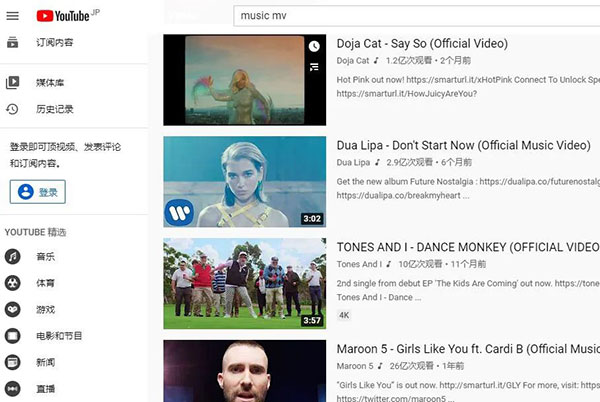This screenshot has height=402, width=600.
Task: Select 游戏 gaming category in sidebar
Action: tap(45, 310)
